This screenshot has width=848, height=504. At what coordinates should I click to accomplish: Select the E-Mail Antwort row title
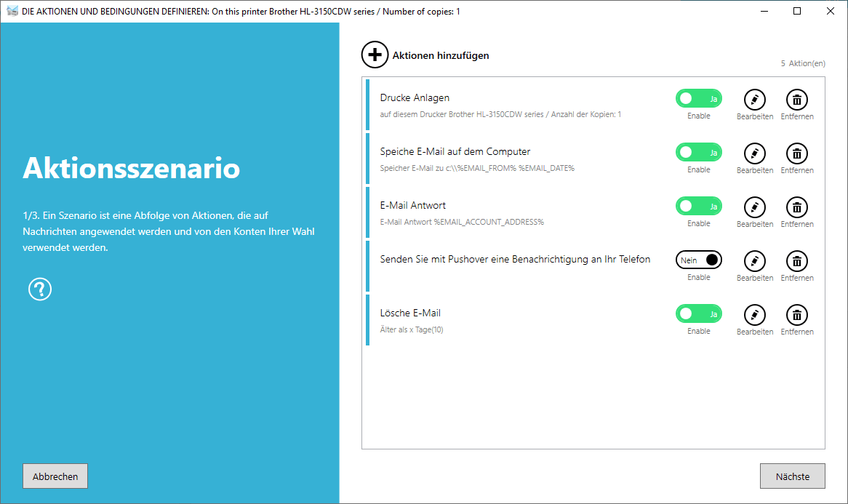[412, 206]
